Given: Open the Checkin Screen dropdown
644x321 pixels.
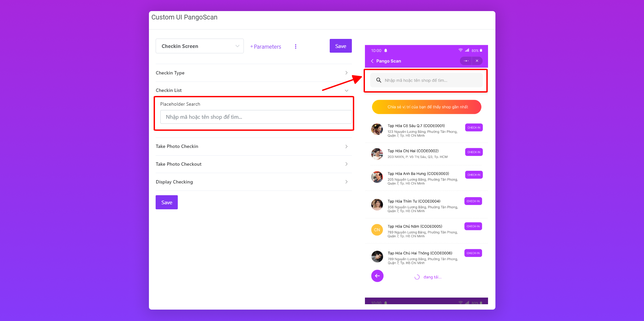Looking at the screenshot, I should [x=200, y=46].
